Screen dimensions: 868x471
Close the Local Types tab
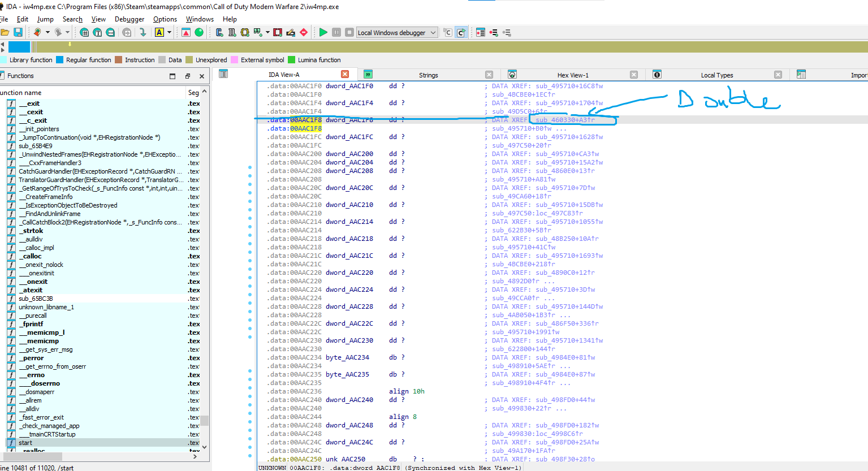click(778, 75)
